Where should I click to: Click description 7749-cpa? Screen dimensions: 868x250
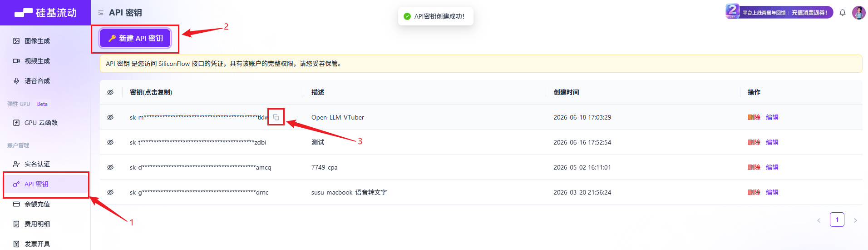click(325, 167)
